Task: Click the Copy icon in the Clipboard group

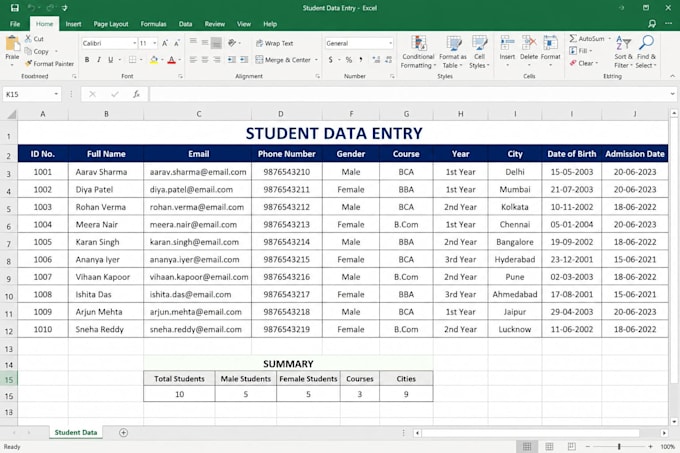Action: point(28,51)
